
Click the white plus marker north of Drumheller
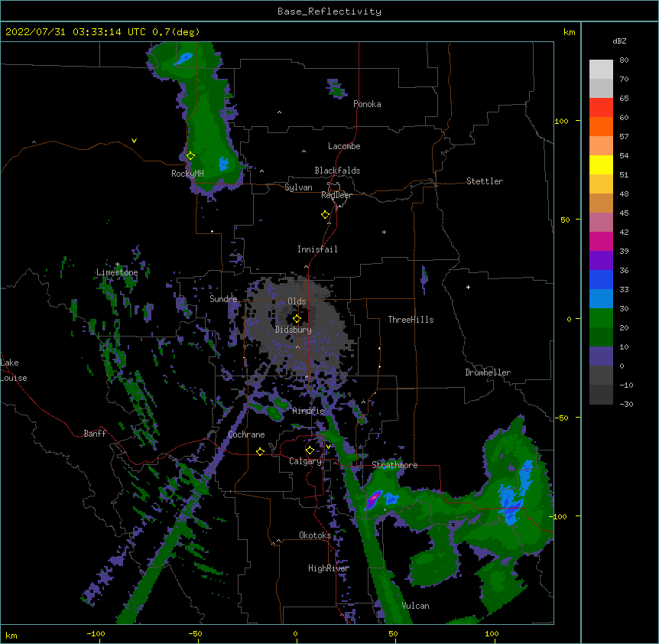click(468, 287)
